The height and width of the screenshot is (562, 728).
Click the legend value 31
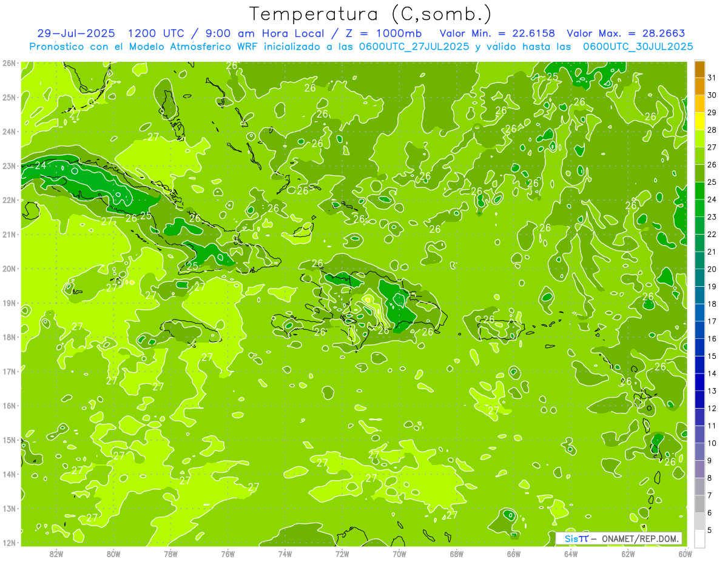click(712, 78)
